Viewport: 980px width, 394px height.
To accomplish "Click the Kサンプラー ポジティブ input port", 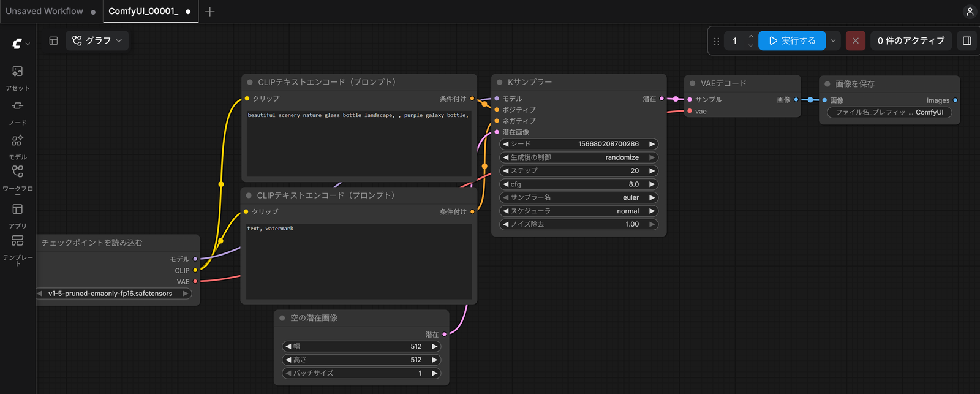I will 497,110.
